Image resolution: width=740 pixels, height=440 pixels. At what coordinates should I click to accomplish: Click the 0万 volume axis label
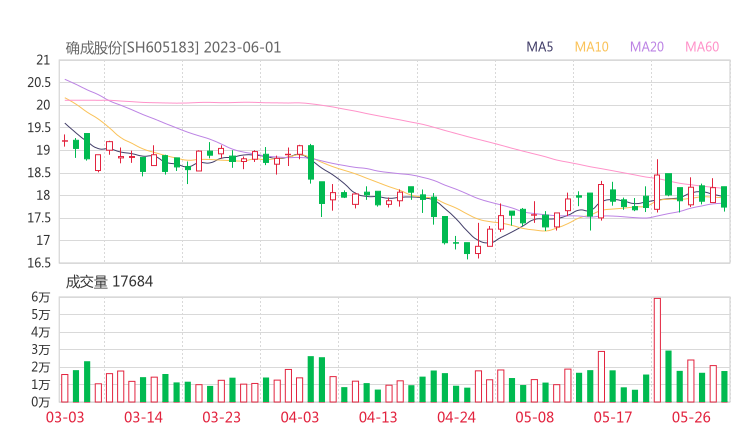[x=41, y=402]
